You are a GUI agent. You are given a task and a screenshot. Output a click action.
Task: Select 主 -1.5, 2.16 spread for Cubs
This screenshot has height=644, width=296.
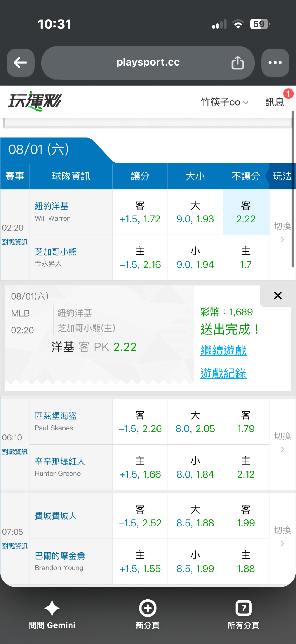[x=140, y=258]
